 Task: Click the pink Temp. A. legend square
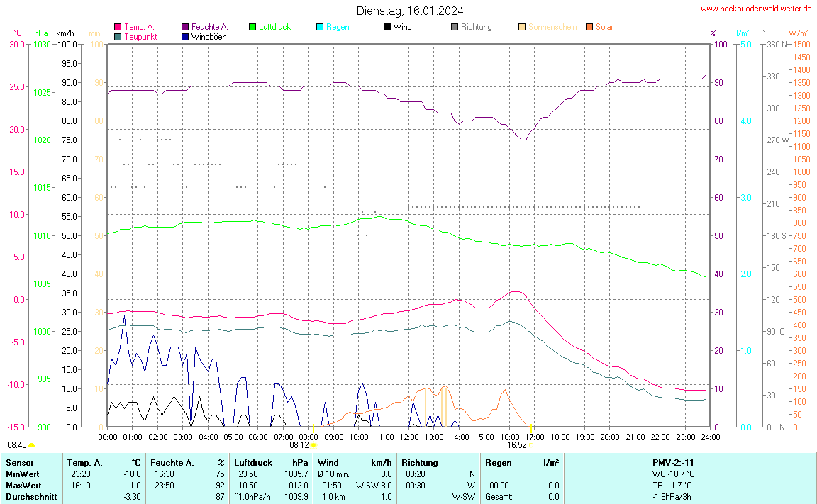(118, 27)
